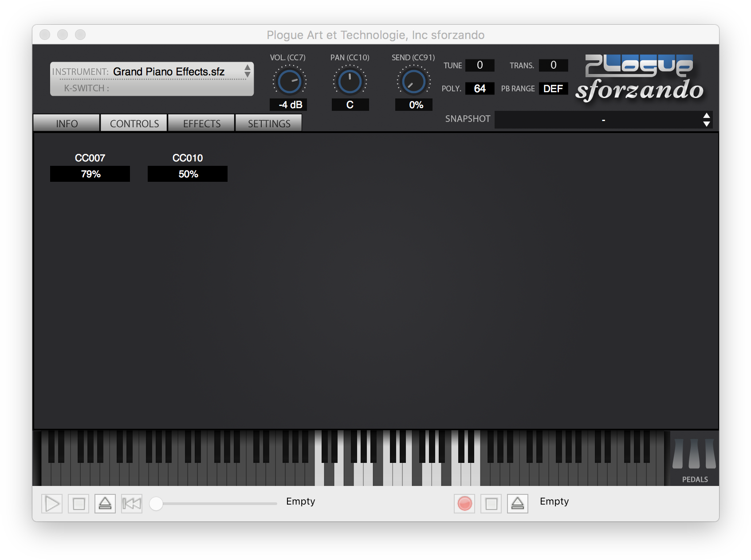Click the PB RANGE value DEF
The image size is (751, 560).
(x=553, y=89)
